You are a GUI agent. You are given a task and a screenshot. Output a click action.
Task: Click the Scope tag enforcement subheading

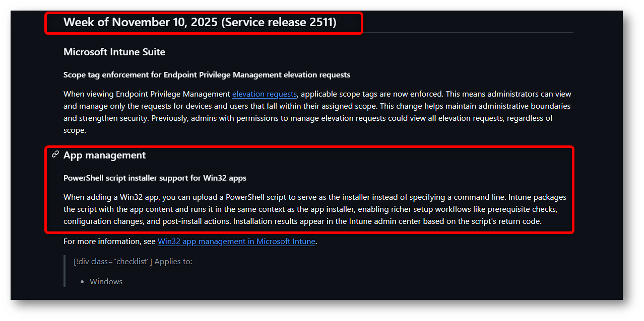(x=207, y=75)
